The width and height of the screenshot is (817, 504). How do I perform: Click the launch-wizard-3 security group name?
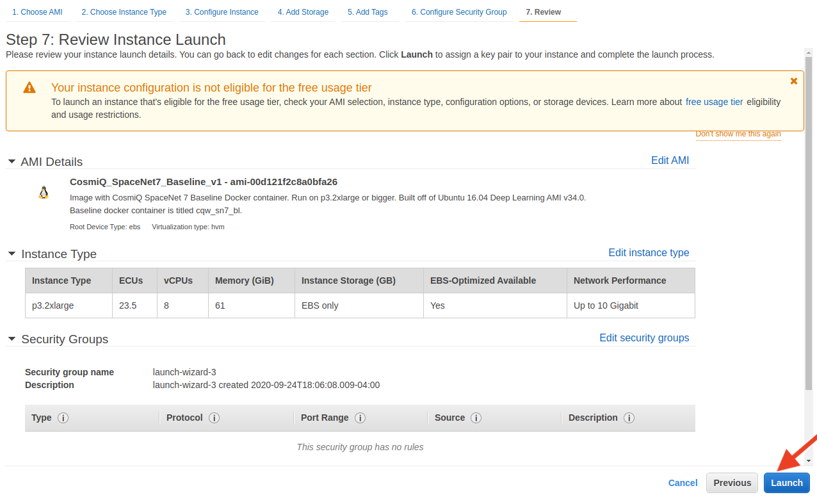[184, 372]
